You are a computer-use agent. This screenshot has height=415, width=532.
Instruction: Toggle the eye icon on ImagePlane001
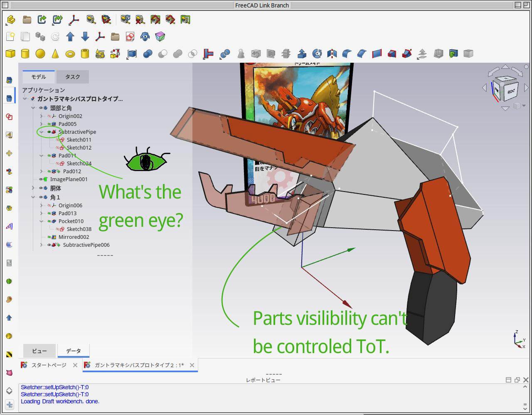coord(40,179)
